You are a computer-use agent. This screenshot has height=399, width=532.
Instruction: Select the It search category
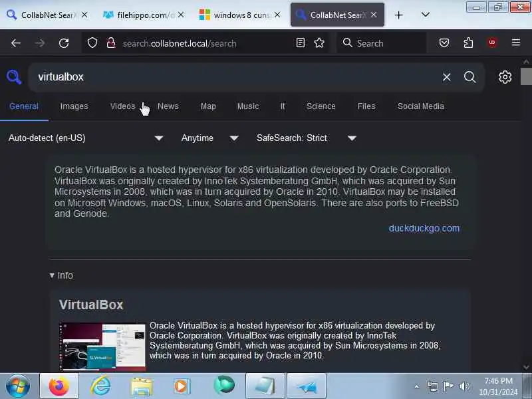tap(283, 106)
